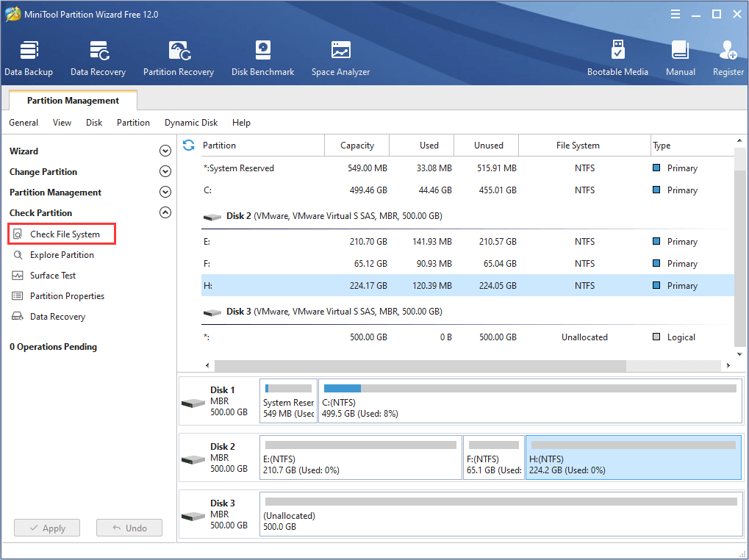
Task: Select the E: partition row
Action: (467, 242)
